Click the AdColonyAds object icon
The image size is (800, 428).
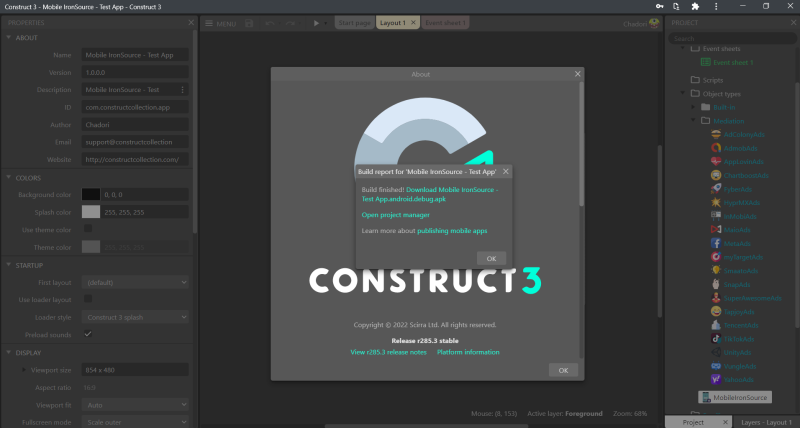(716, 134)
